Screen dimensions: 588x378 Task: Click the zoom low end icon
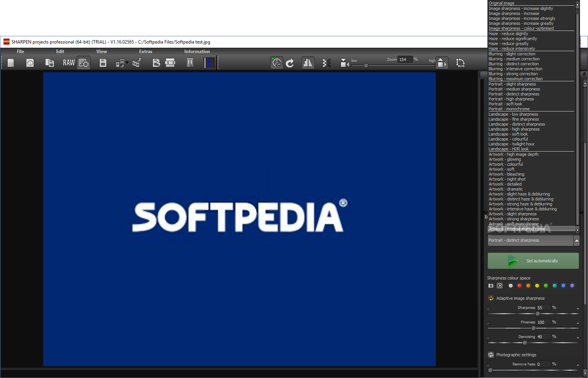(344, 63)
